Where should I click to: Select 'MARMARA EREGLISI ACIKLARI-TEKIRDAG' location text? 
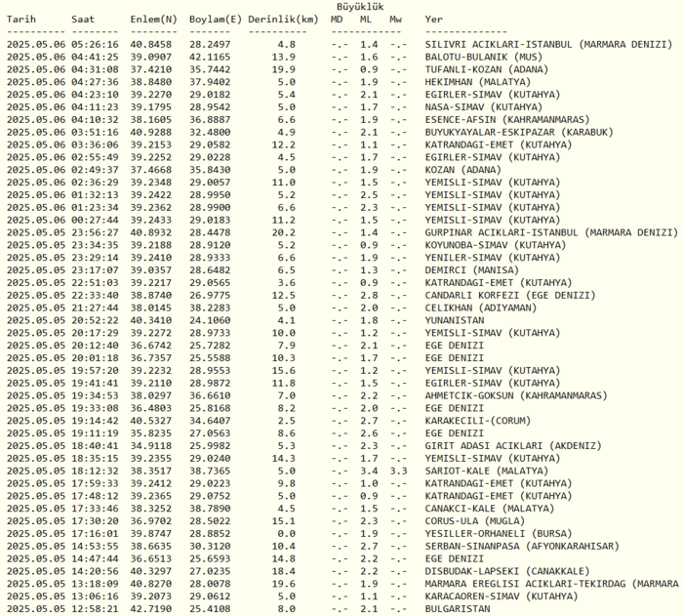tap(525, 584)
